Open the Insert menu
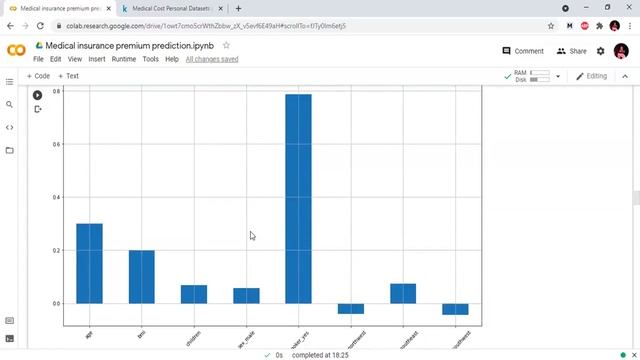640x360 pixels. (97, 59)
